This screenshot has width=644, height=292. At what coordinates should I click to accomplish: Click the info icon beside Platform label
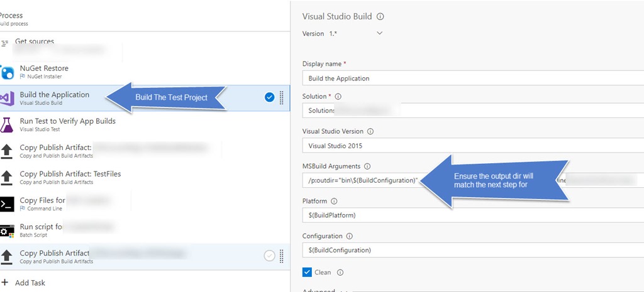coord(334,202)
